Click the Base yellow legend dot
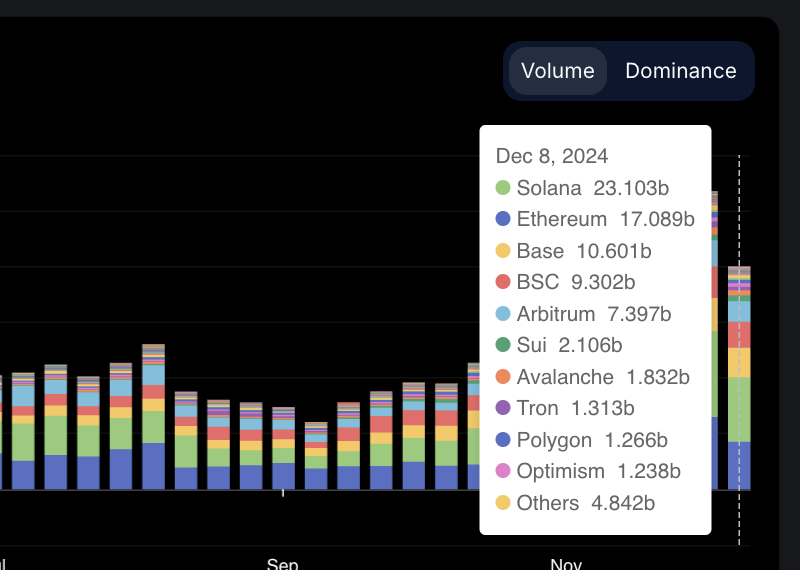Screen dimensions: 800x570 503,251
